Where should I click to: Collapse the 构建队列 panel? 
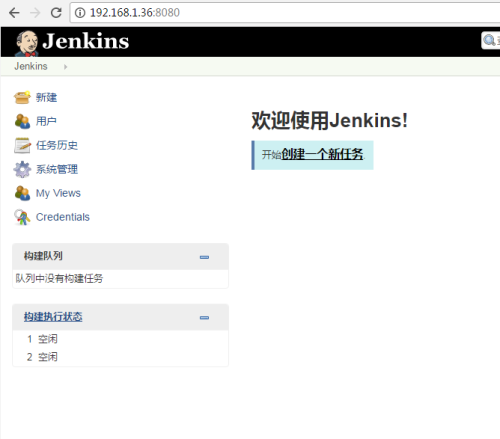204,257
